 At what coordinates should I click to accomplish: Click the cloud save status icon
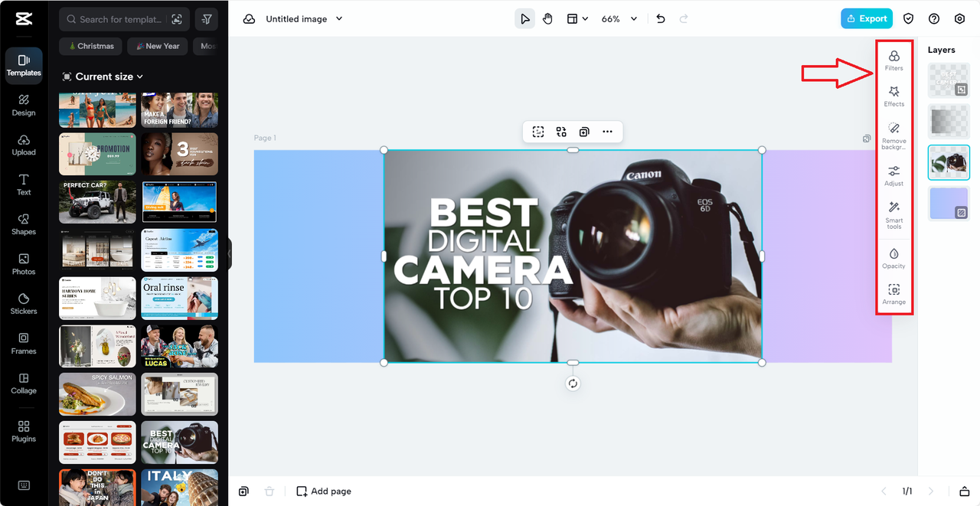point(249,19)
